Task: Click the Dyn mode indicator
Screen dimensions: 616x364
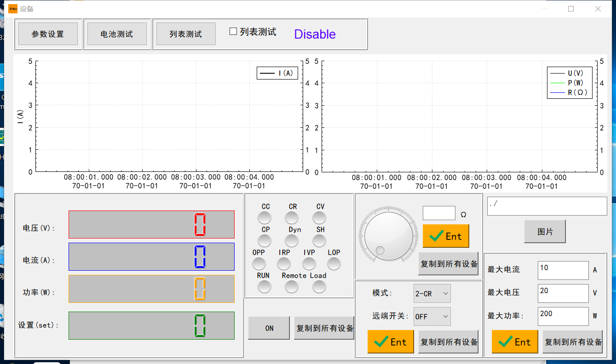Action: click(292, 240)
